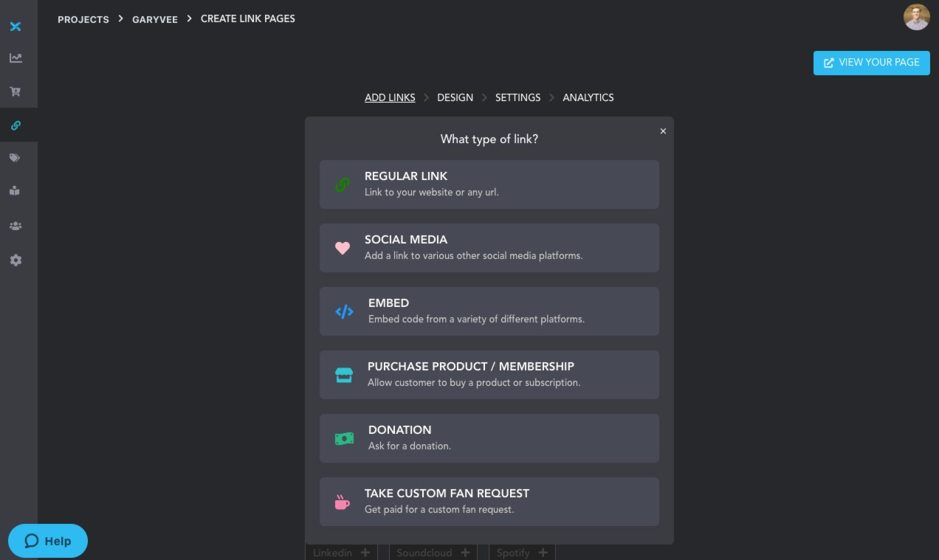This screenshot has height=560, width=939.
Task: Open the audience section in the sidebar
Action: (x=16, y=226)
